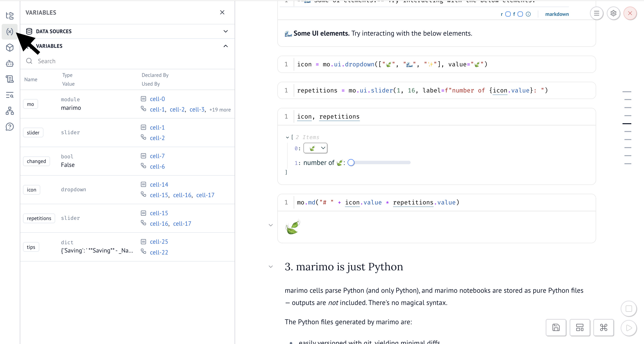Open the packages panel cube icon
Image resolution: width=644 pixels, height=344 pixels.
pos(10,48)
